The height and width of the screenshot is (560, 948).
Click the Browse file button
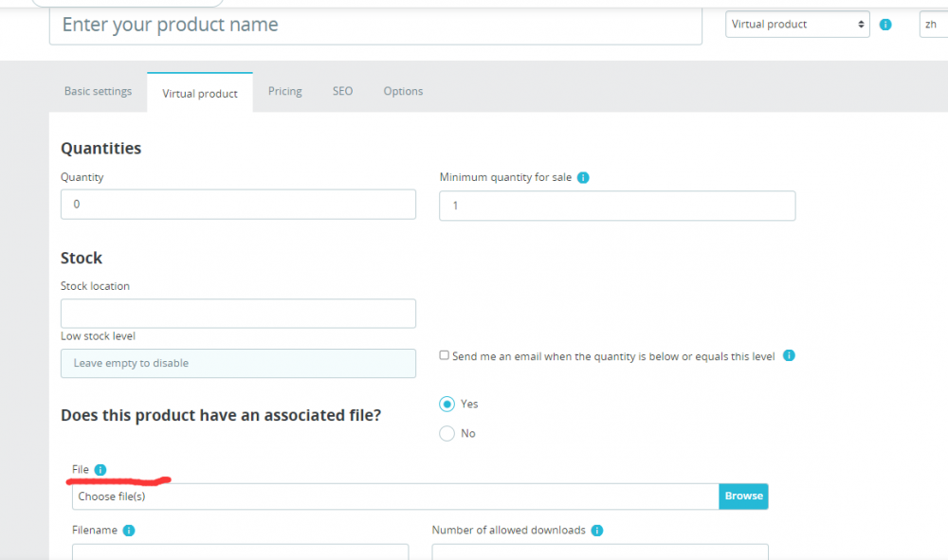[x=743, y=496]
